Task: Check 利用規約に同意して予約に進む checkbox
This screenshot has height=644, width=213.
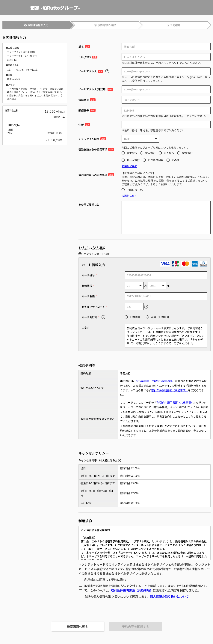Action: [80, 580]
